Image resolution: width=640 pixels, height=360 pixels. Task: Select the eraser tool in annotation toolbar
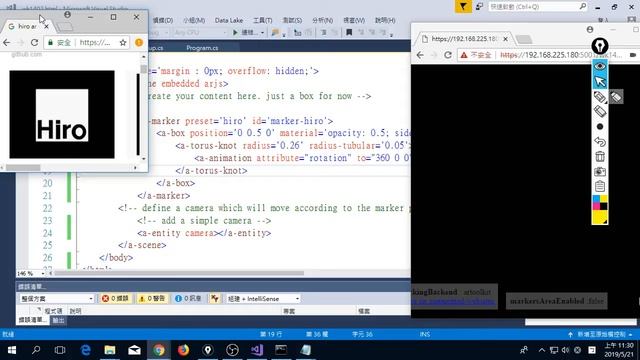click(600, 111)
